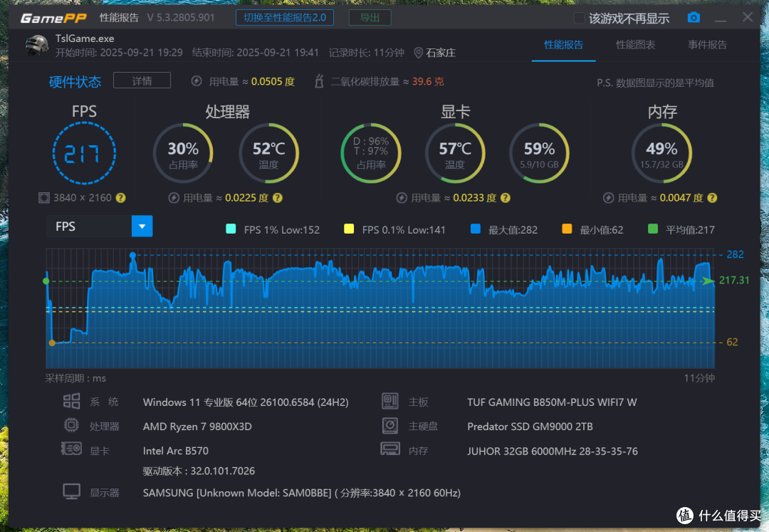Click the Predator SSD GM9000 2TB text

(x=530, y=426)
